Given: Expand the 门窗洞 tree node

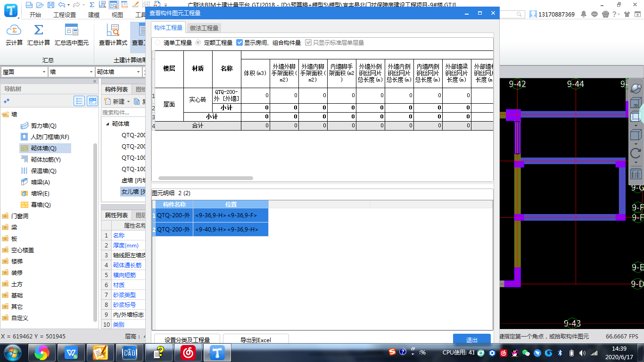Looking at the screenshot, I should tap(5, 216).
